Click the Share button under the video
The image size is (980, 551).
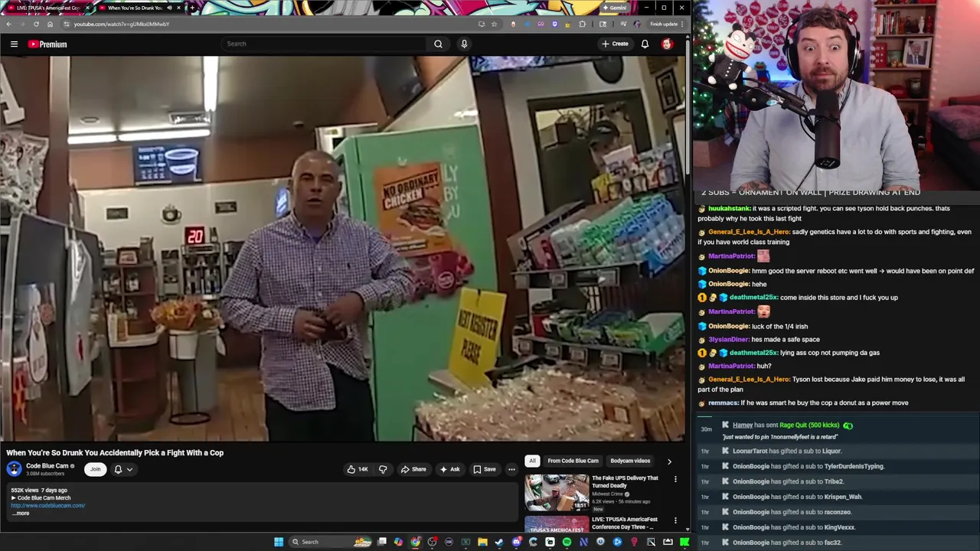tap(413, 469)
